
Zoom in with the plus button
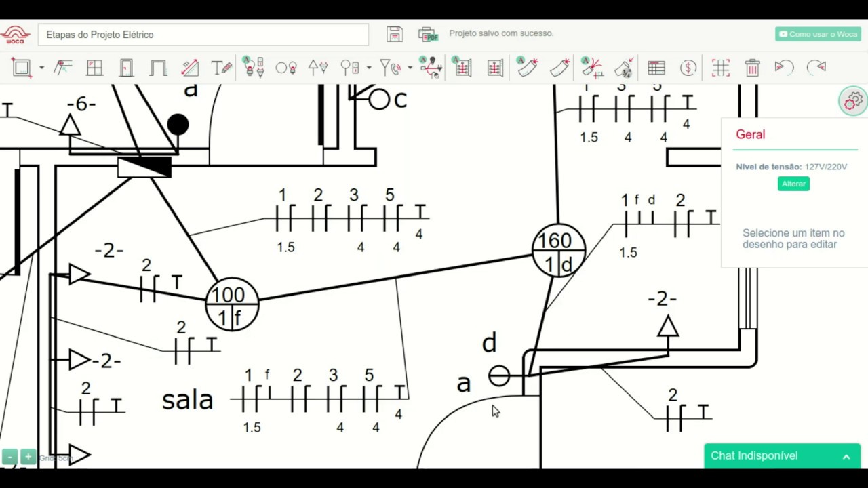coord(28,457)
